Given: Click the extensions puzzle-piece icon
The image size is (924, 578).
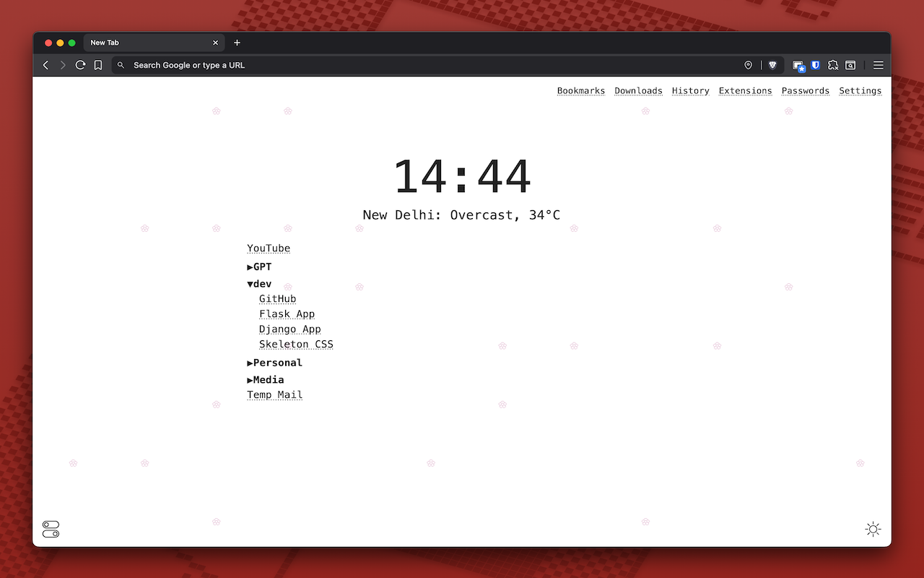Looking at the screenshot, I should pyautogui.click(x=832, y=65).
